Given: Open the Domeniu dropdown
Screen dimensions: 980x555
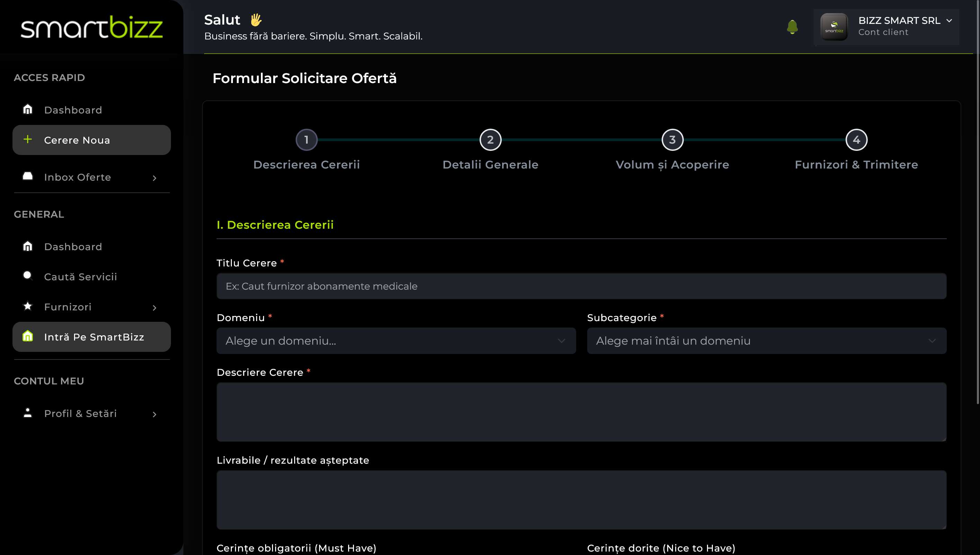Looking at the screenshot, I should (396, 341).
